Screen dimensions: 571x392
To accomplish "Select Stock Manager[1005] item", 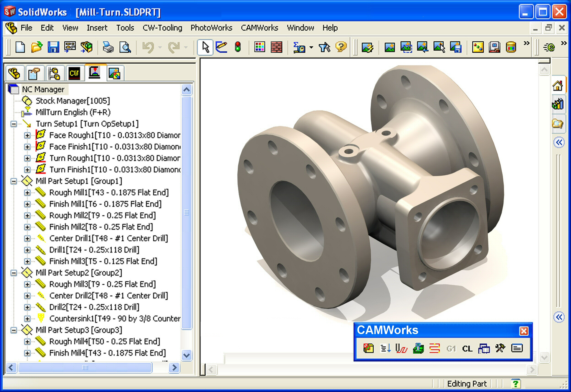I will [x=72, y=101].
